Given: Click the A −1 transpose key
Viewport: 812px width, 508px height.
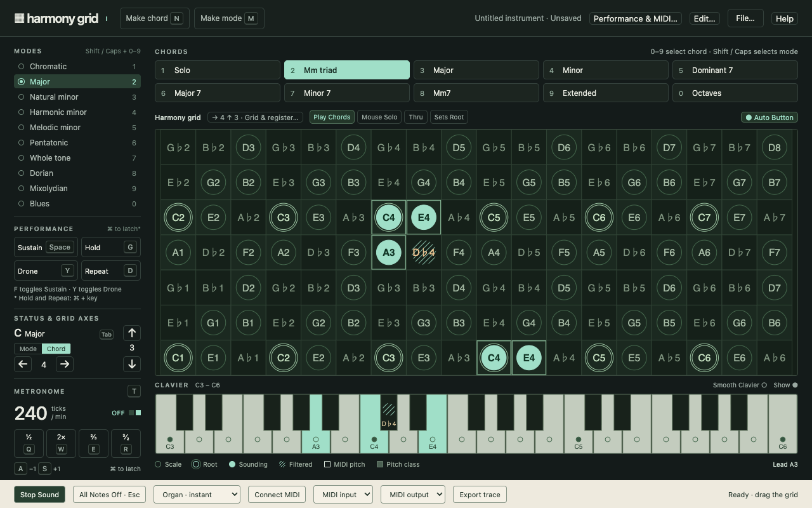Looking at the screenshot, I should tap(21, 469).
